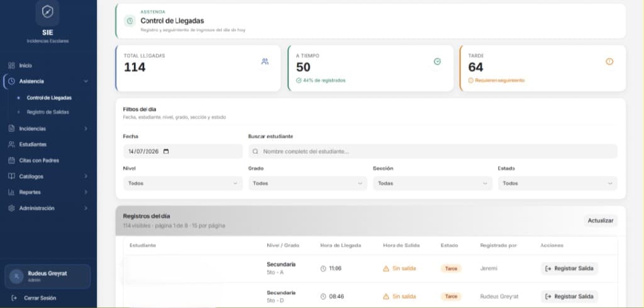Click the calendar picker icon in Fecha field
644x308 pixels.
(166, 151)
